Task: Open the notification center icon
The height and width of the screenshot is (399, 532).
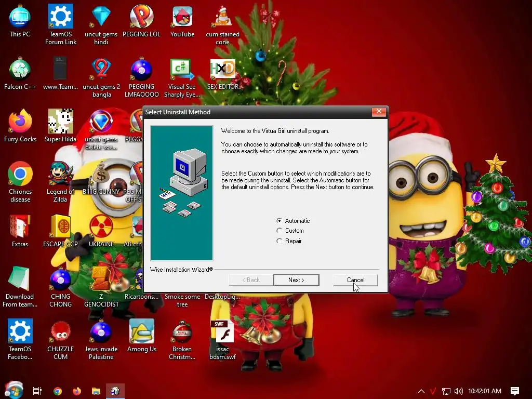Action: pyautogui.click(x=515, y=391)
